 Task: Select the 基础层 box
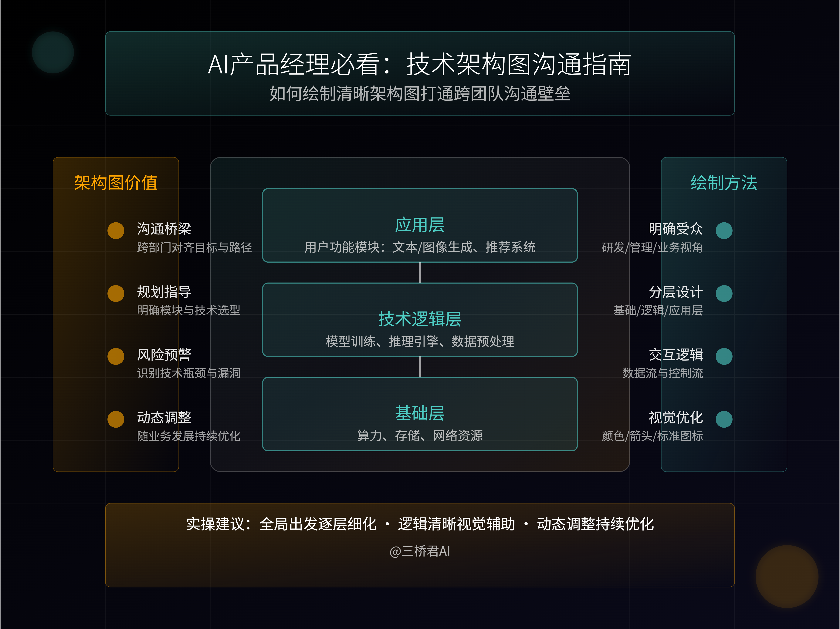pyautogui.click(x=420, y=414)
